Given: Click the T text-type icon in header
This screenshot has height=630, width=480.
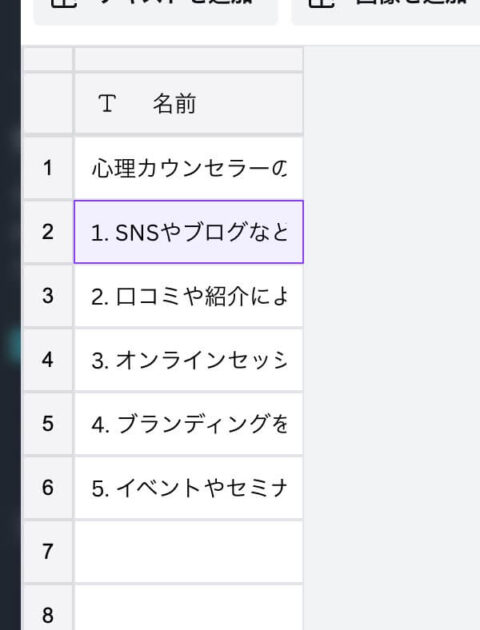Looking at the screenshot, I should click(107, 103).
